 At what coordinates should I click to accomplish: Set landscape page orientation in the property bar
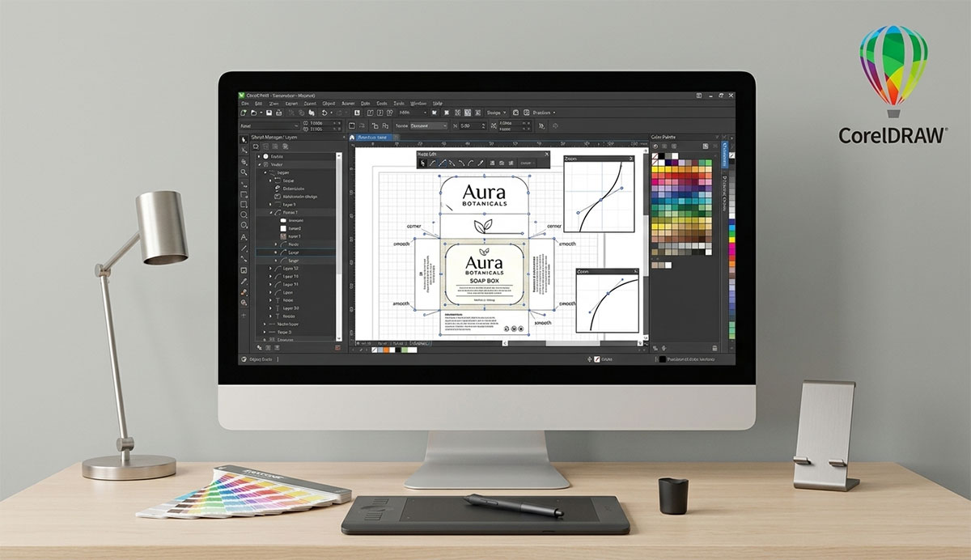(362, 125)
